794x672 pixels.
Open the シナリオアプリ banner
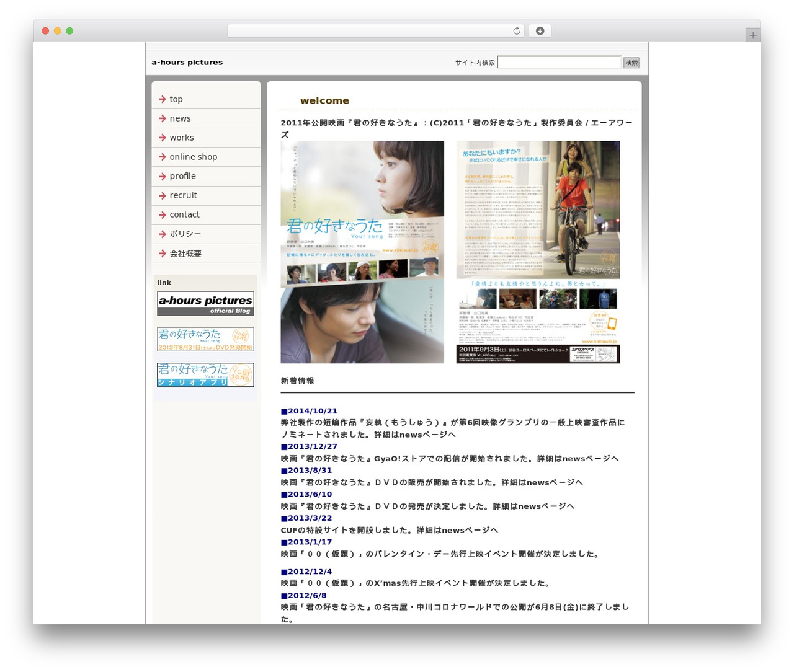point(205,375)
